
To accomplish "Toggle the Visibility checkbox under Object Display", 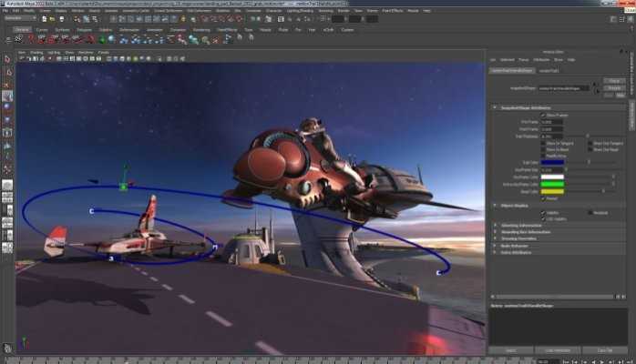I will [544, 212].
